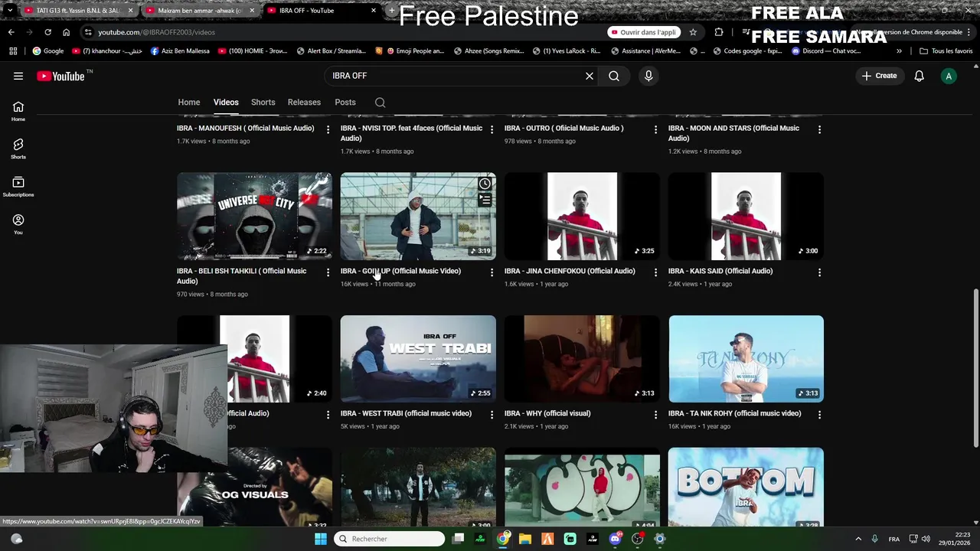Switch to the channel Shorts tab
Image resolution: width=980 pixels, height=551 pixels.
[263, 103]
